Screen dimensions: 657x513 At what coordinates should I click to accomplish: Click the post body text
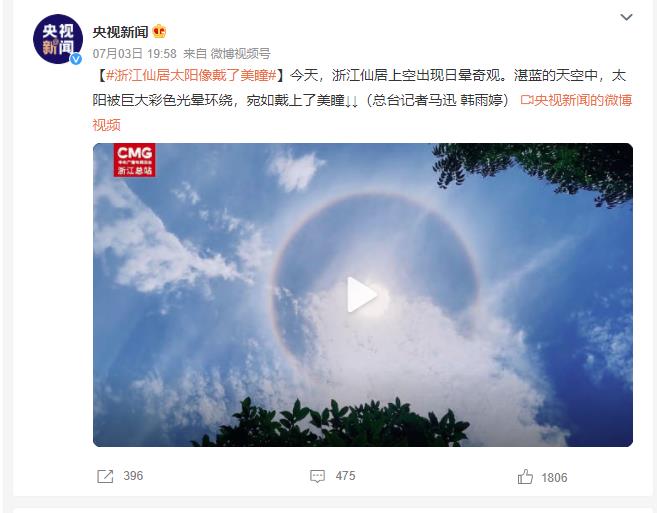362,100
